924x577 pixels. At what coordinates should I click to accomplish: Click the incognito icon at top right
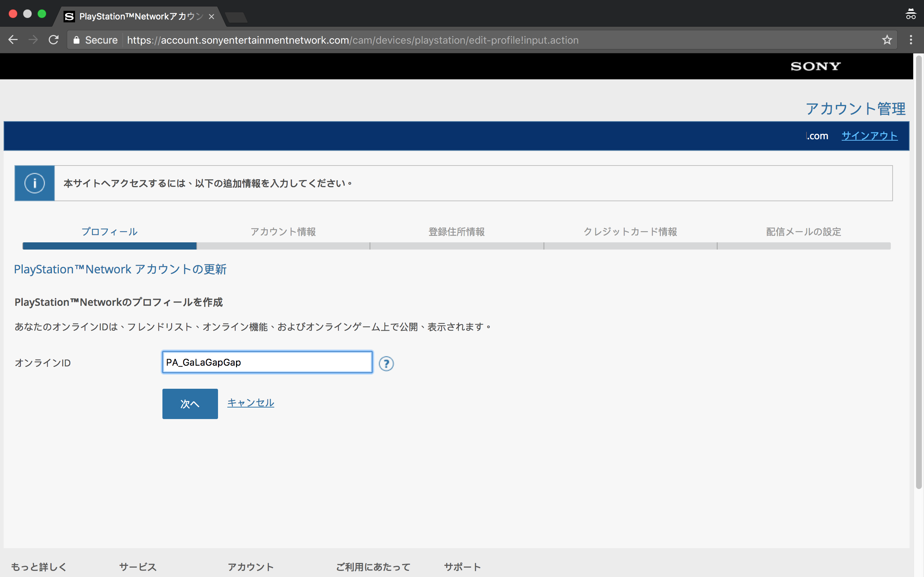pos(910,14)
